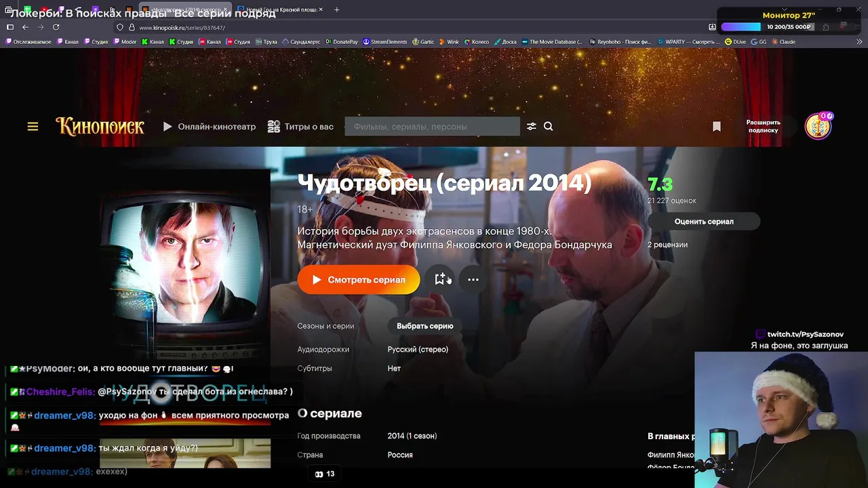Open Онлайн-кинотеатр section
Screen dimensions: 868x488
pos(210,126)
